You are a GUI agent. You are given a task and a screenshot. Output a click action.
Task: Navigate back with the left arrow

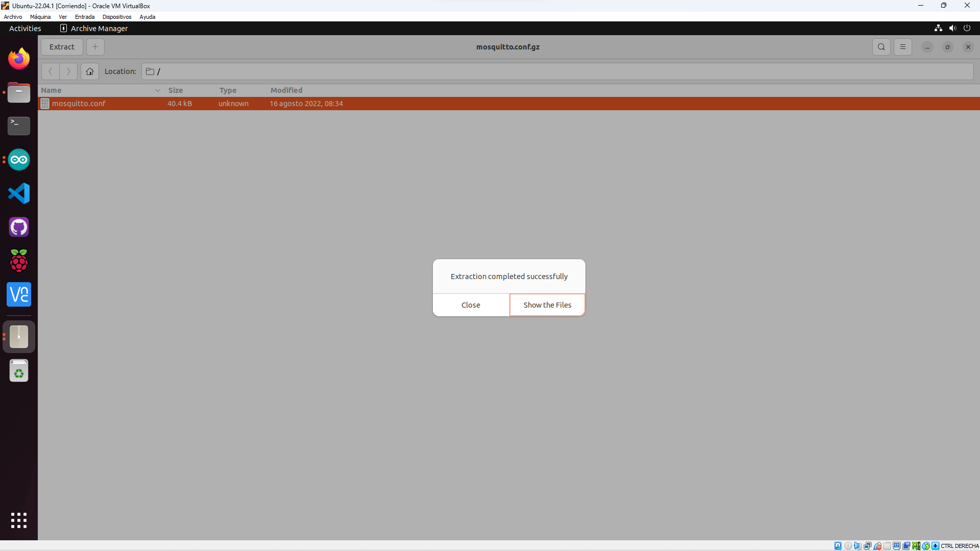51,71
